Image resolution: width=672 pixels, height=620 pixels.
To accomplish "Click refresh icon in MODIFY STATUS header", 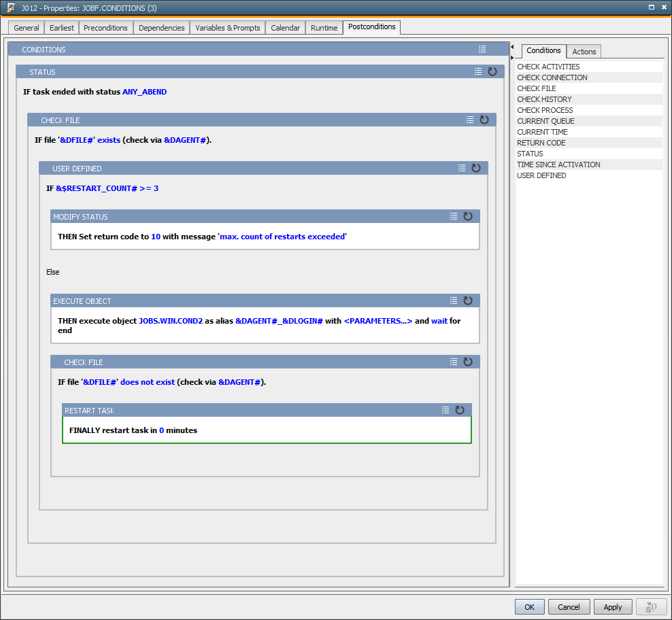I will (x=468, y=216).
